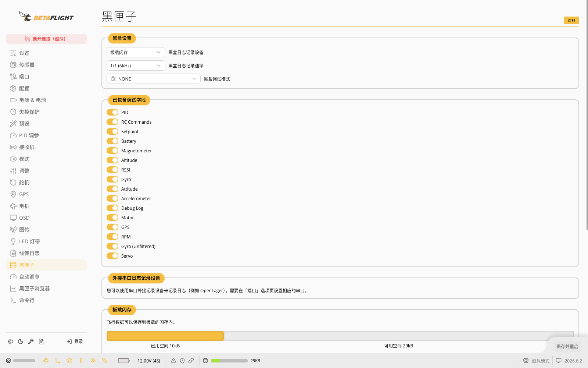Click the page vertical scrollbar

coord(587,115)
